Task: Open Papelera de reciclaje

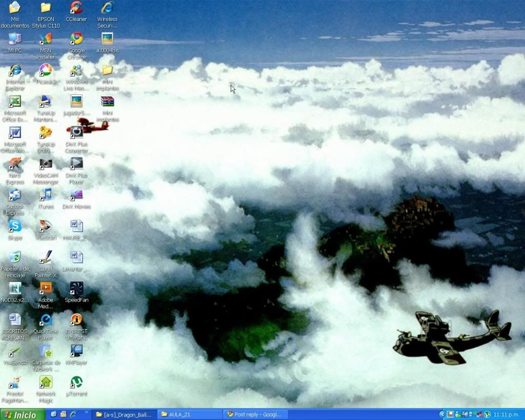Action: coord(15,257)
